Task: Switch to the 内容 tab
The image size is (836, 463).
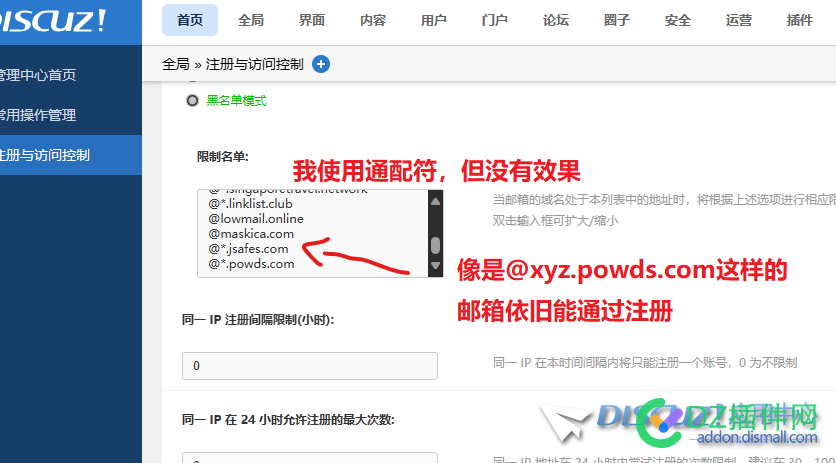Action: (x=373, y=20)
